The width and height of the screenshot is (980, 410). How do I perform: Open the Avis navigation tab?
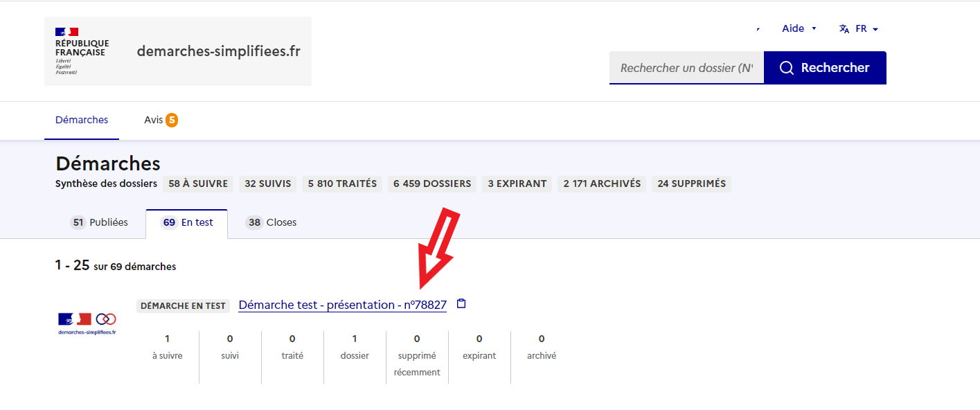[154, 120]
